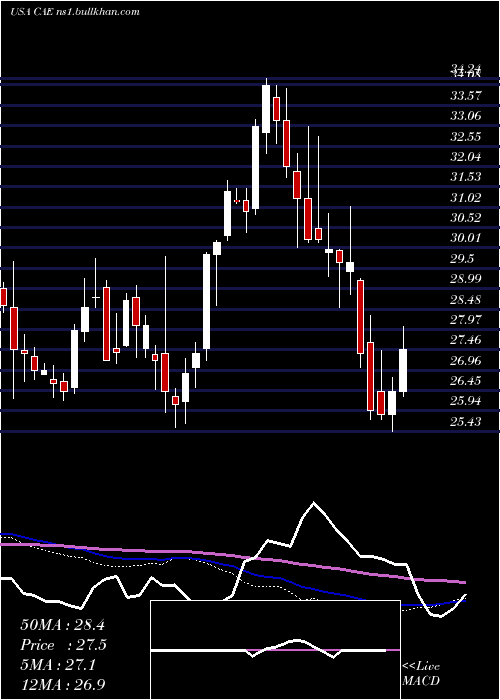Click the 25.43 price axis label
Screen dimensions: 500x700
click(x=466, y=422)
